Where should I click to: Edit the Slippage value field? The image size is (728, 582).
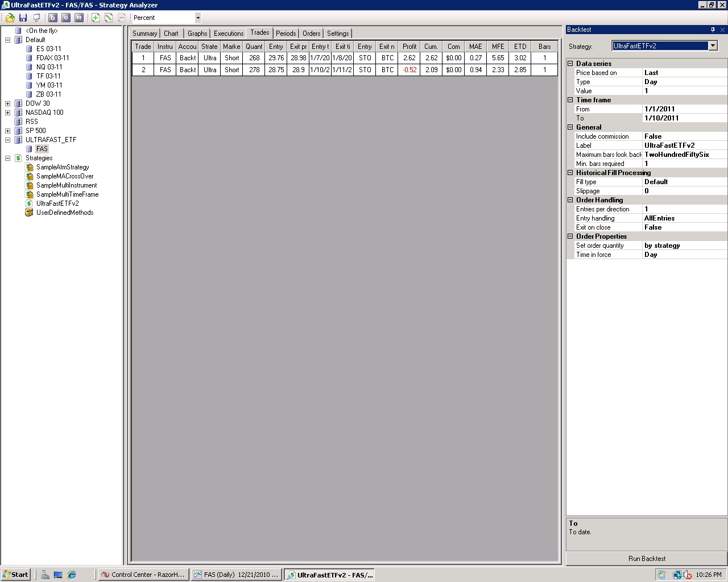coord(684,191)
